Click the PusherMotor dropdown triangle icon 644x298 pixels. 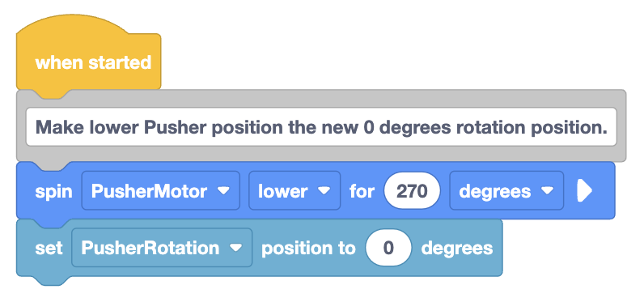pos(223,191)
